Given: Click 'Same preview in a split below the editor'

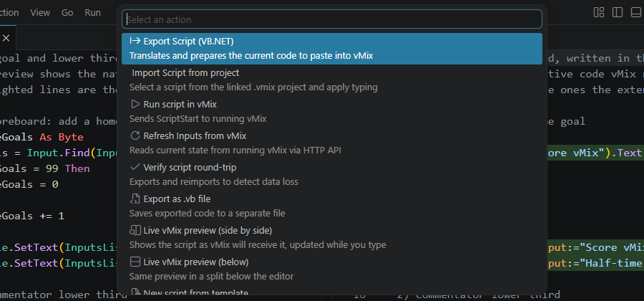Looking at the screenshot, I should (x=212, y=277).
